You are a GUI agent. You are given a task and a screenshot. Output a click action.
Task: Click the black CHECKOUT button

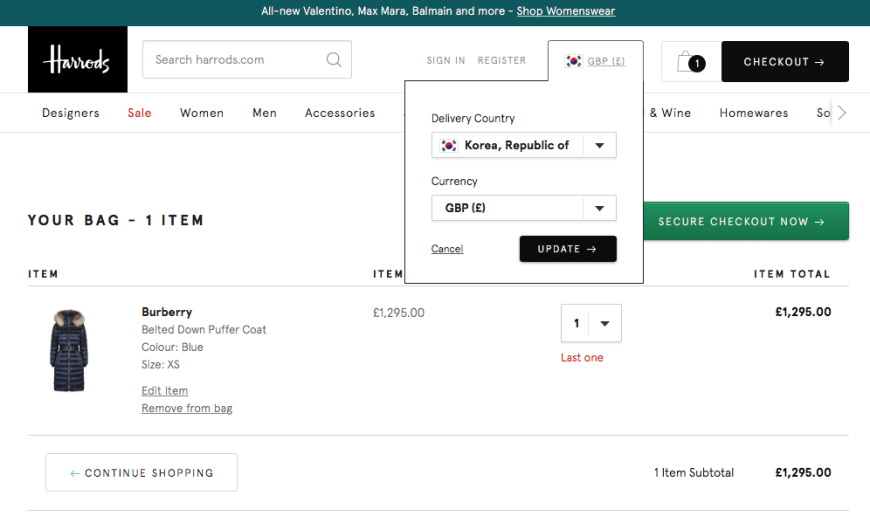785,62
